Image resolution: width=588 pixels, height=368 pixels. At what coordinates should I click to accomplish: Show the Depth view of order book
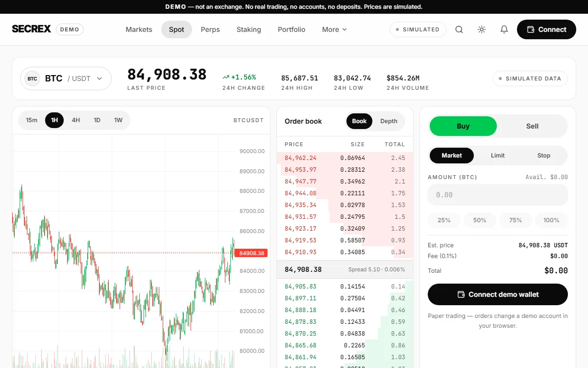(x=389, y=121)
